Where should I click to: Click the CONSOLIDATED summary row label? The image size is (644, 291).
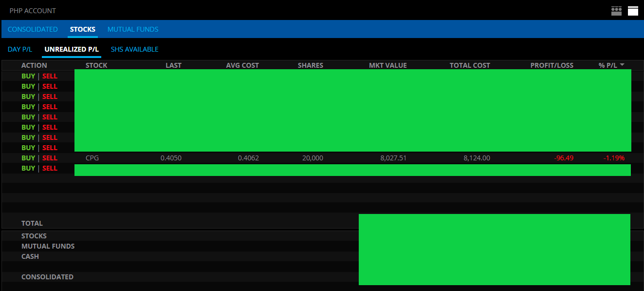tap(47, 277)
